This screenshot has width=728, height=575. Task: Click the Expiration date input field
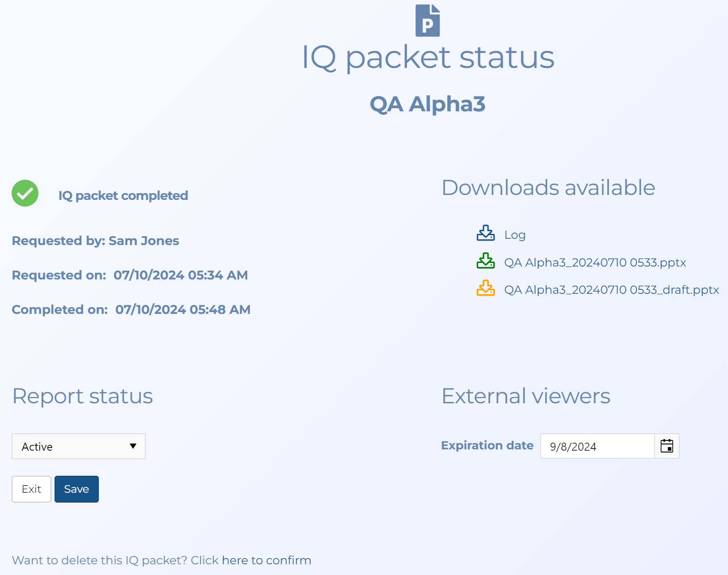[x=597, y=446]
